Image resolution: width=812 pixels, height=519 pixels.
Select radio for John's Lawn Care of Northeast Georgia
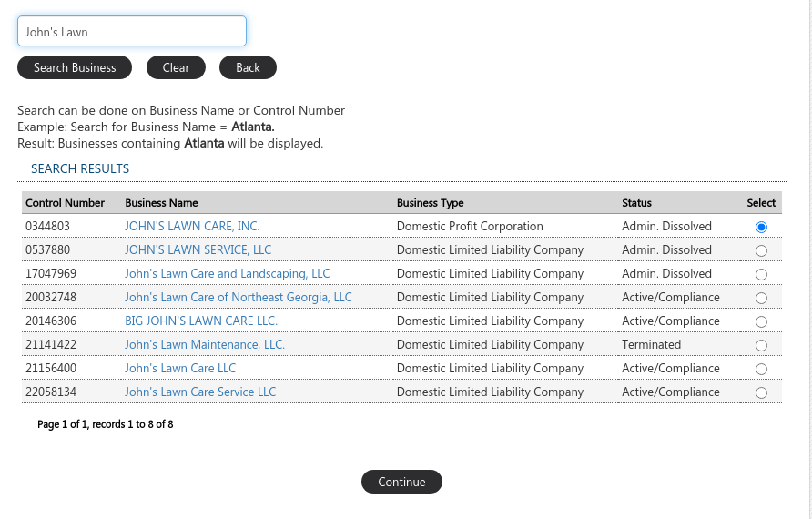[x=761, y=298]
